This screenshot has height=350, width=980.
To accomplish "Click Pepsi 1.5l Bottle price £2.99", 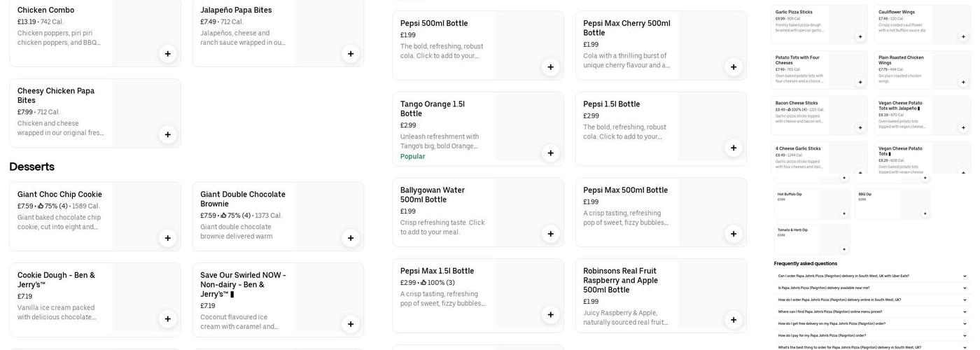I will [591, 116].
